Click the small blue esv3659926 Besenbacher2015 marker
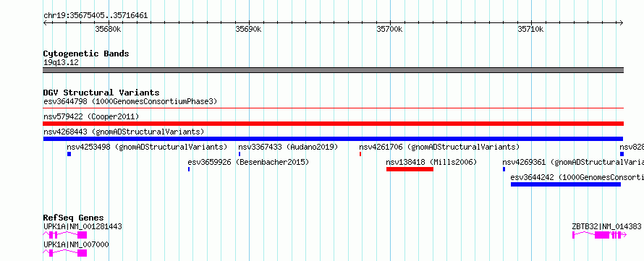The width and height of the screenshot is (644, 261). 189,169
